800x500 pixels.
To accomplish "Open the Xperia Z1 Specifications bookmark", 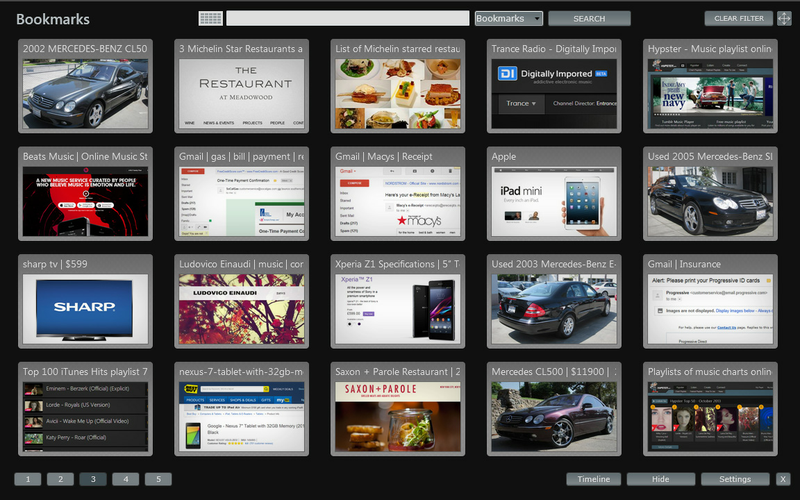I will point(397,302).
